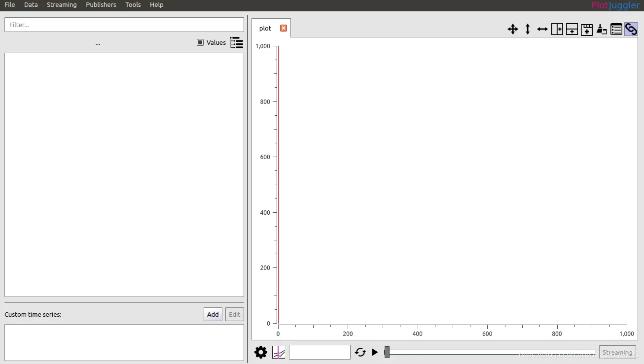Toggle the linked axes chain icon
The image size is (644, 364).
click(x=631, y=29)
